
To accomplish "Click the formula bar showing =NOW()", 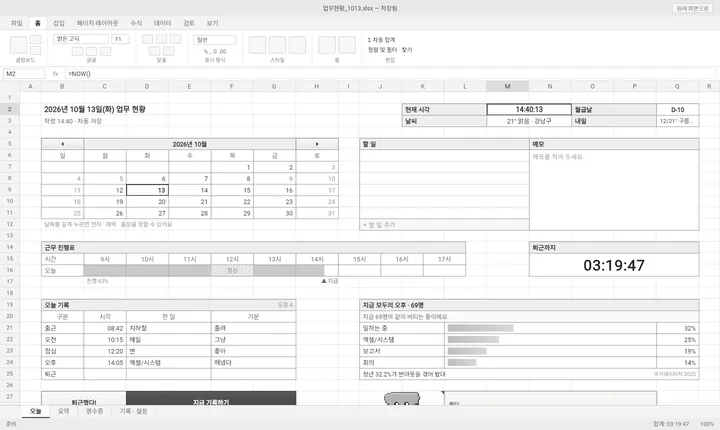I will click(390, 74).
